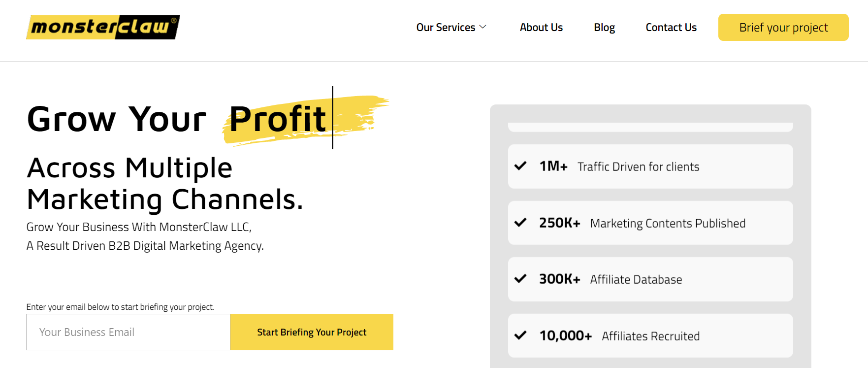Click the partially hidden top stats card

pyautogui.click(x=650, y=127)
